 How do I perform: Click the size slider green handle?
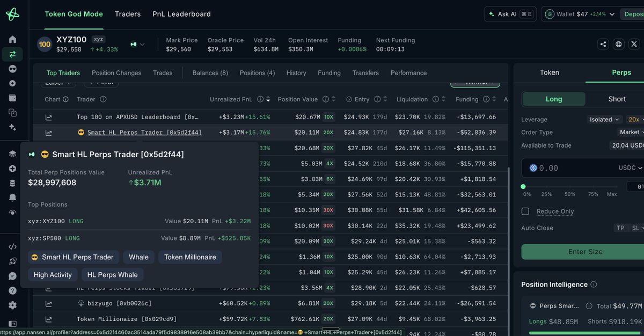point(523,186)
